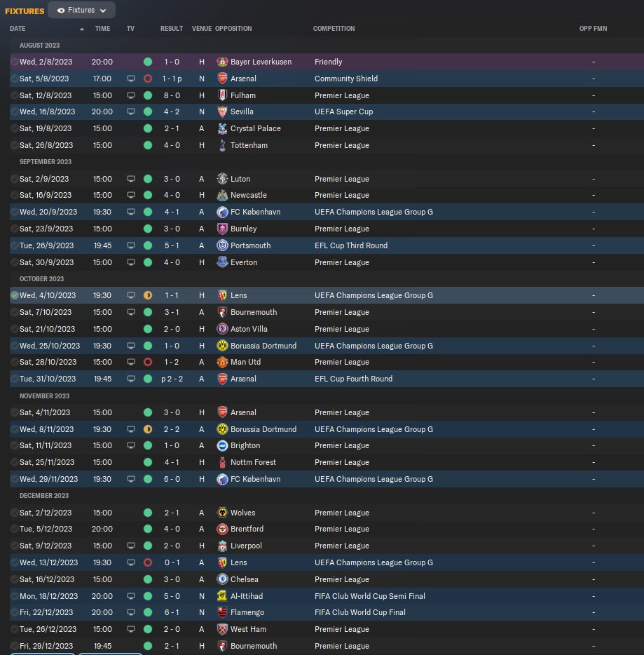Sort by the OPP FMN column header
Viewport: 644px width, 655px height.
(x=593, y=29)
